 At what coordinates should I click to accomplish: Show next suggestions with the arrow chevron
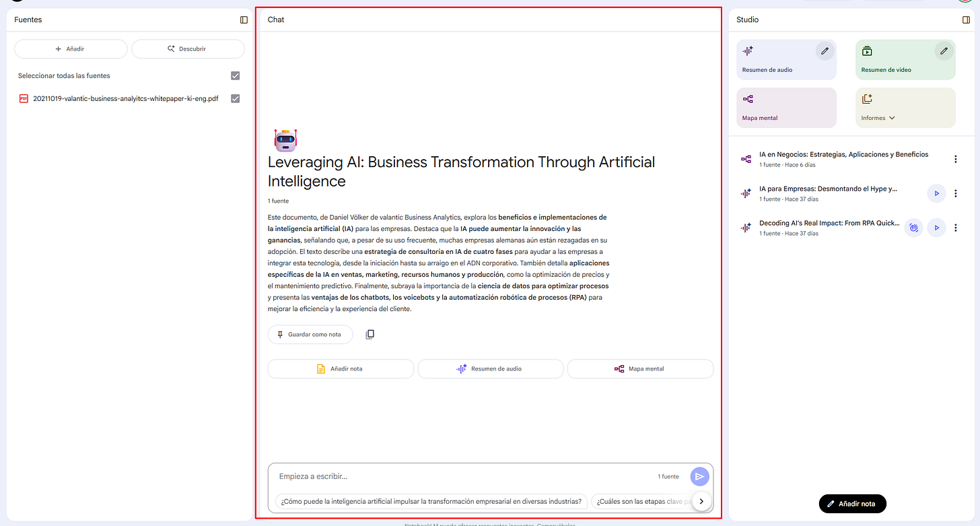coord(701,501)
